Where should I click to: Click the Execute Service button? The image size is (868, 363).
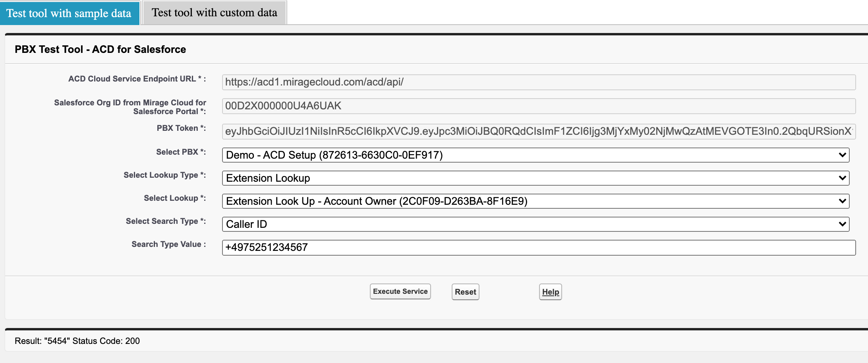click(x=400, y=291)
